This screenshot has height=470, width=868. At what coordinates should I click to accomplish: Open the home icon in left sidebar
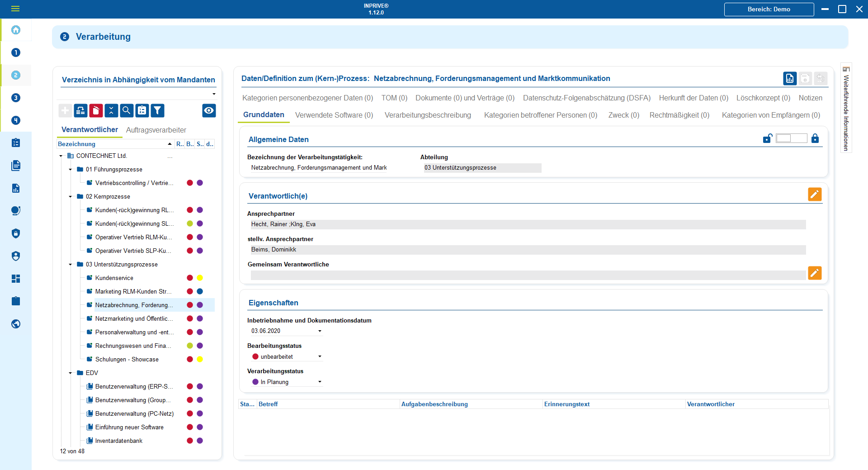tap(16, 30)
